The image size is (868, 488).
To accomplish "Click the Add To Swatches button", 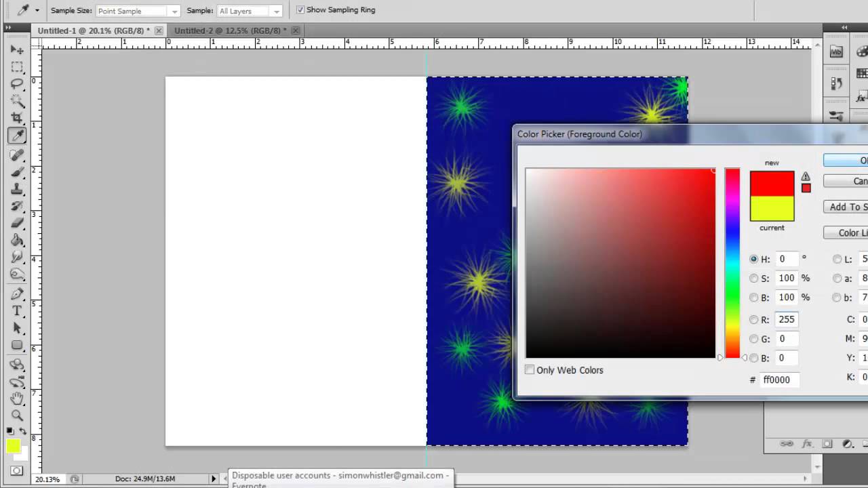I will coord(846,207).
